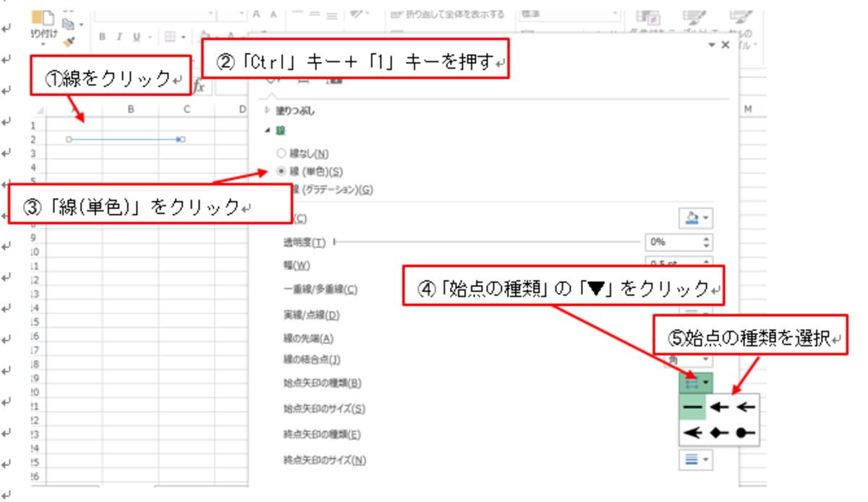Choose the diamond arrow head option

[718, 432]
